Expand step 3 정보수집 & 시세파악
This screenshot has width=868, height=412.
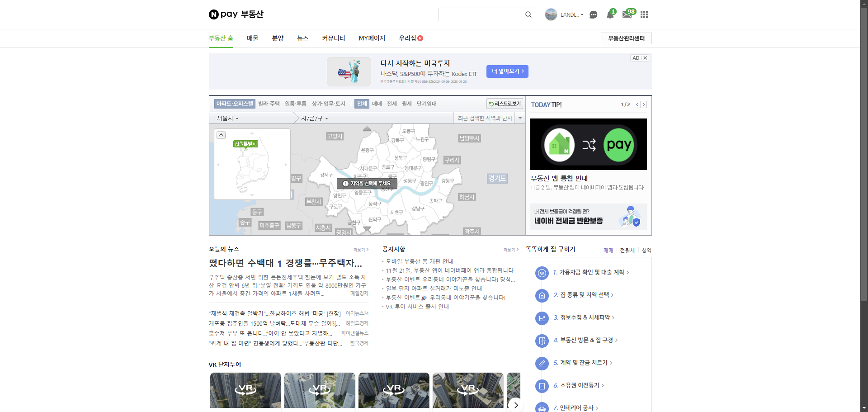click(x=584, y=317)
